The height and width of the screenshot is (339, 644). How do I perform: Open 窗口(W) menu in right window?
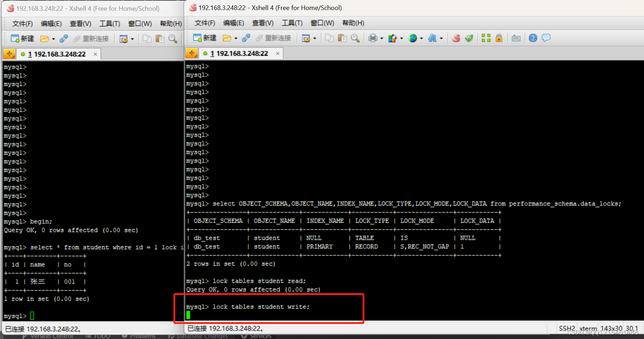[322, 23]
